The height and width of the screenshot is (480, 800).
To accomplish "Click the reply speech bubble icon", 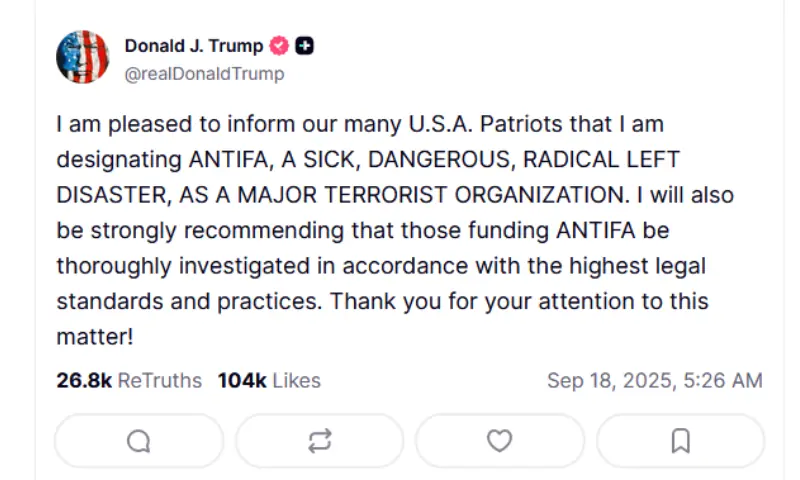I will tap(139, 441).
